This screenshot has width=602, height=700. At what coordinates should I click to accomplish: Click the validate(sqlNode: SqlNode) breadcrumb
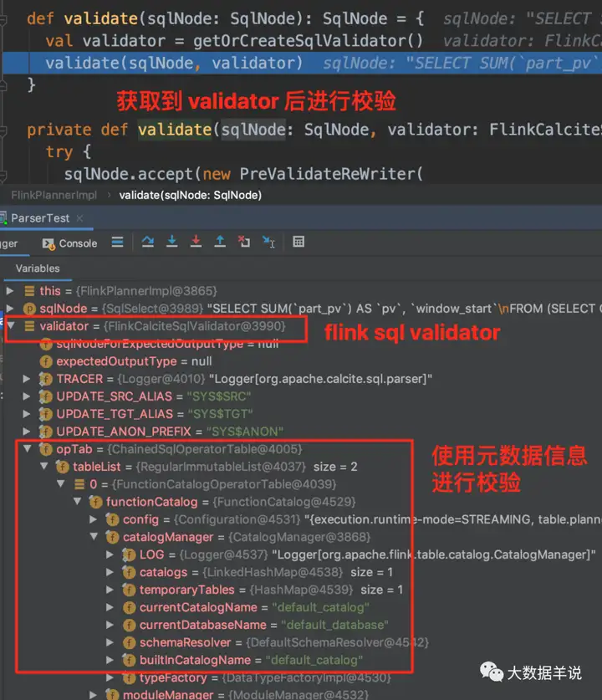point(190,195)
